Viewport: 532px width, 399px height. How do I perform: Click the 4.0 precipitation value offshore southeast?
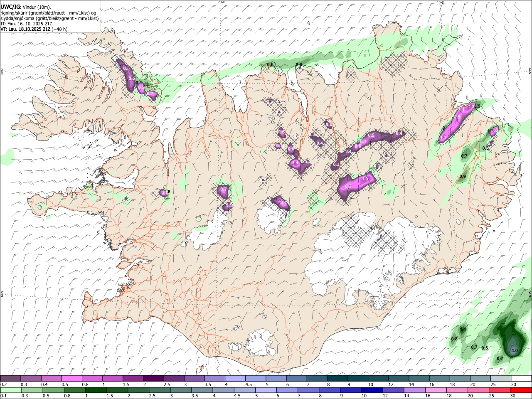tap(514, 350)
